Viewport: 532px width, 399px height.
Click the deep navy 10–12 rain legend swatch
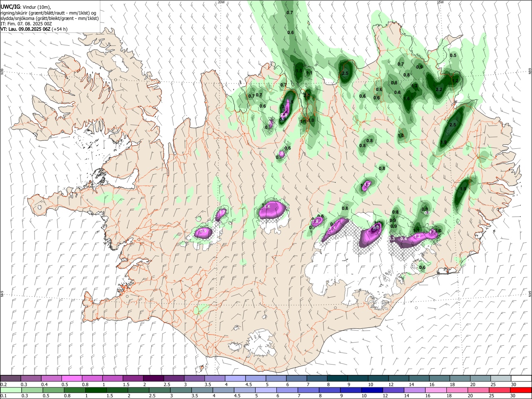(x=372, y=390)
